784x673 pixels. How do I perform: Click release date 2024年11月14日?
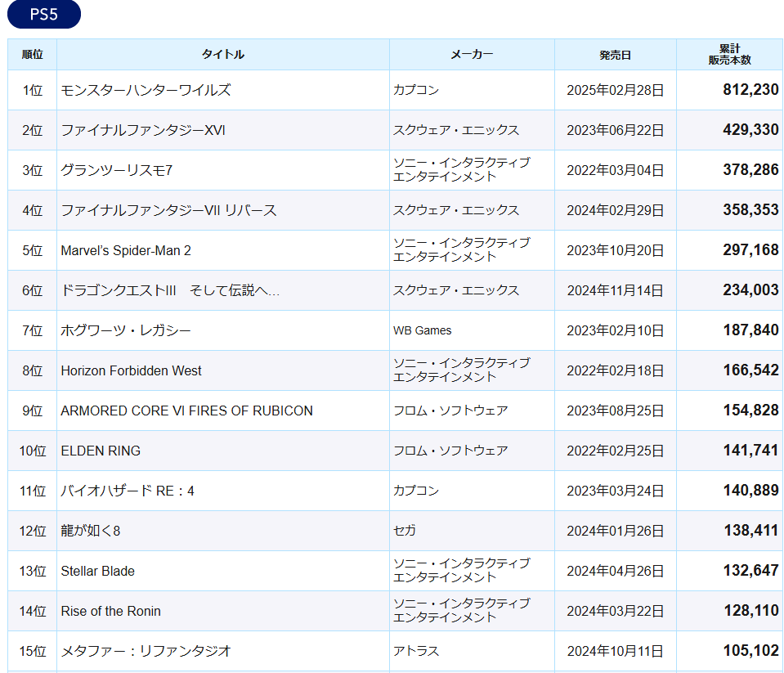[x=615, y=290]
